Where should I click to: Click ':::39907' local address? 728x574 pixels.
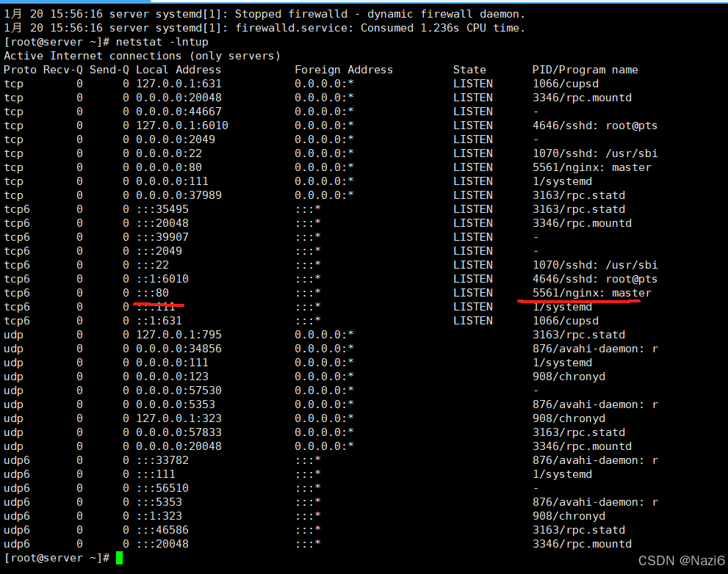(x=162, y=236)
